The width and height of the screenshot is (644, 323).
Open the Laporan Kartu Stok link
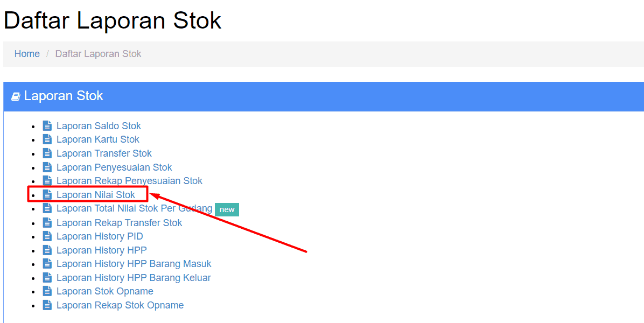tap(98, 139)
